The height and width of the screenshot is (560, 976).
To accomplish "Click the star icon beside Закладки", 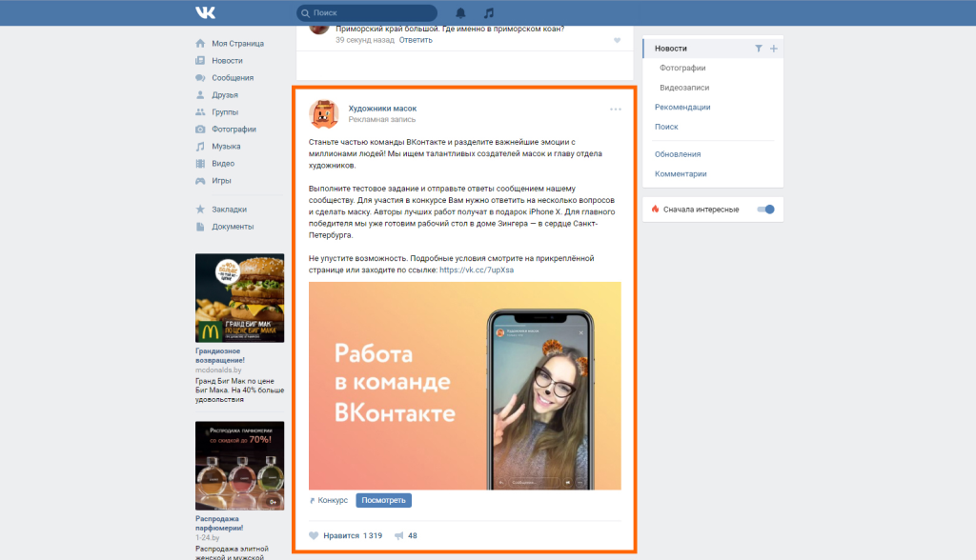I will pos(200,210).
